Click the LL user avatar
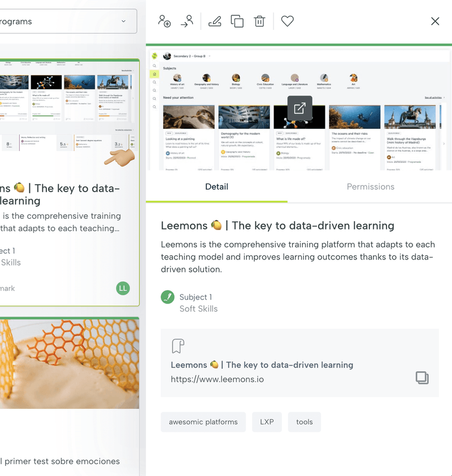The height and width of the screenshot is (476, 452). (123, 288)
